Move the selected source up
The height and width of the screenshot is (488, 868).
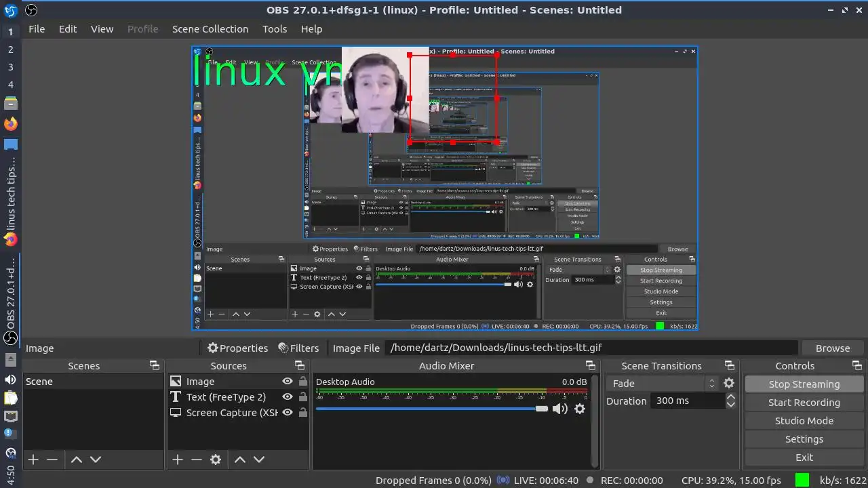point(240,460)
